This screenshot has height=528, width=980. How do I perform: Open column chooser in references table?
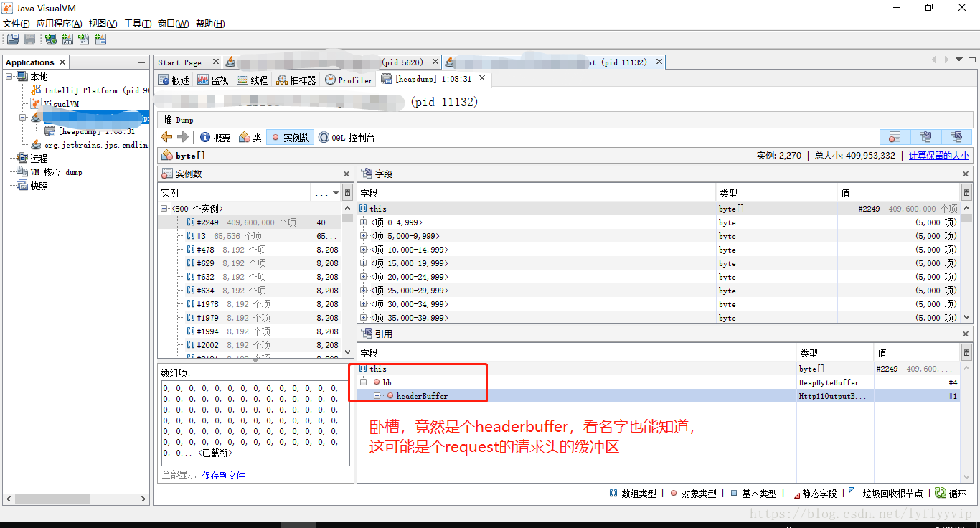tap(966, 353)
